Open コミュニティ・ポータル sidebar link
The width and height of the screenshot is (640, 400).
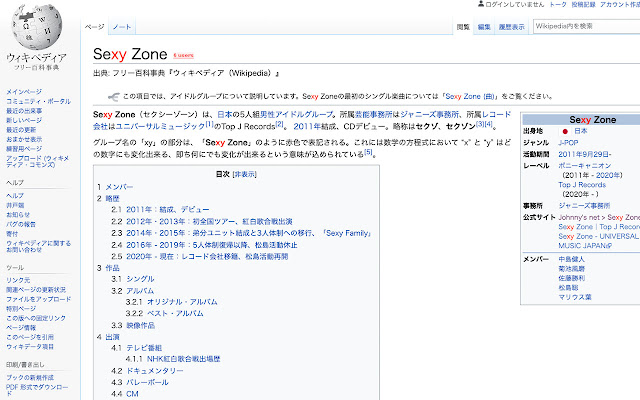(38, 101)
